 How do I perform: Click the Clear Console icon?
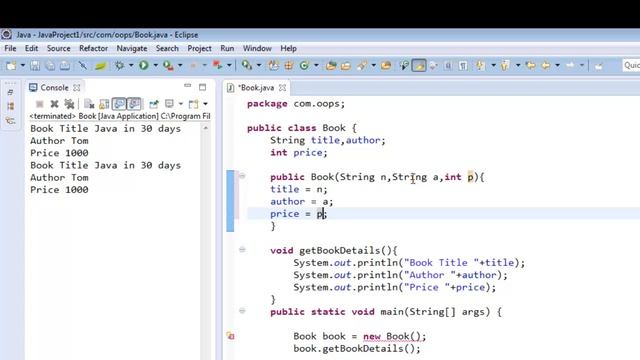pyautogui.click(x=89, y=104)
